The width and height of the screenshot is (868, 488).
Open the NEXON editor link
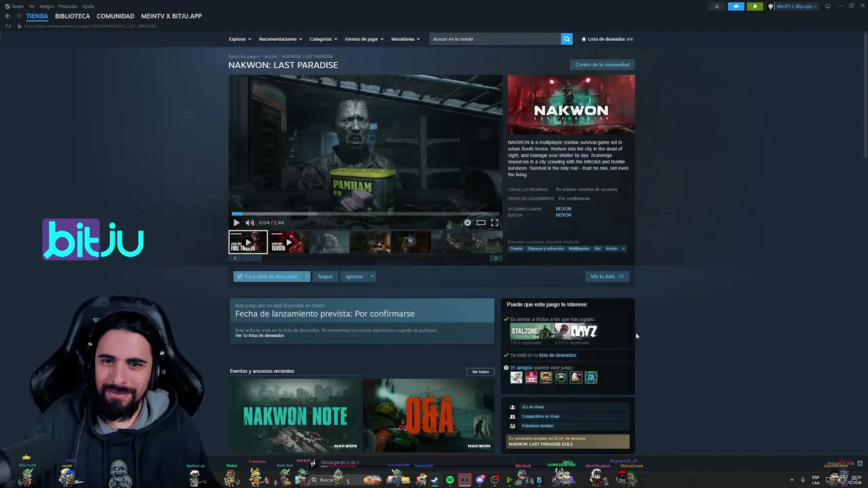click(x=564, y=215)
